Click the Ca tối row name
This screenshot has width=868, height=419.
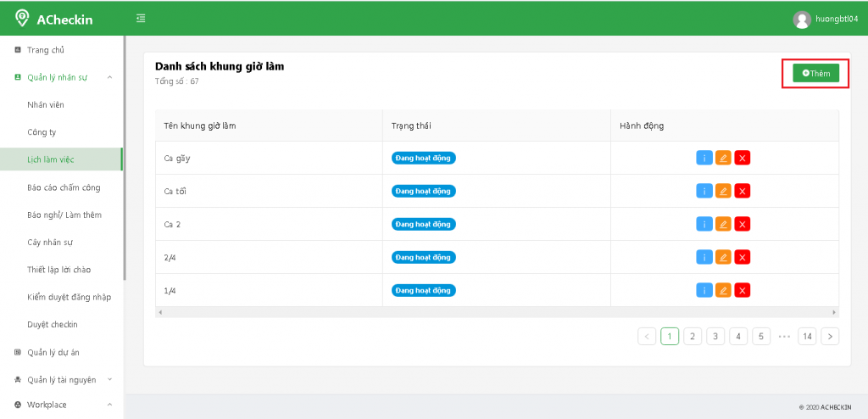click(x=175, y=191)
